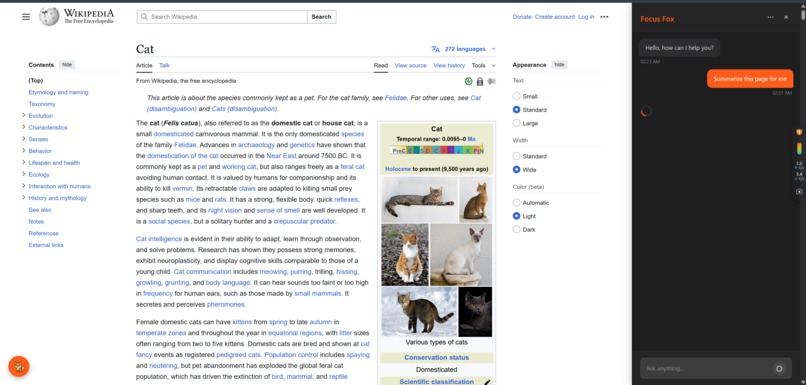
Task: Click the camera screenshot icon at panel edge
Action: click(799, 191)
